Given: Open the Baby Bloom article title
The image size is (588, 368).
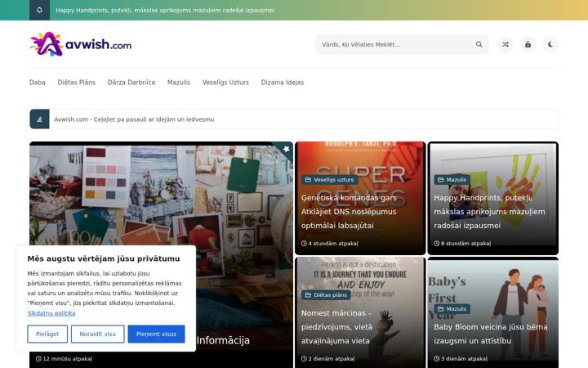Looking at the screenshot, I should point(491,334).
